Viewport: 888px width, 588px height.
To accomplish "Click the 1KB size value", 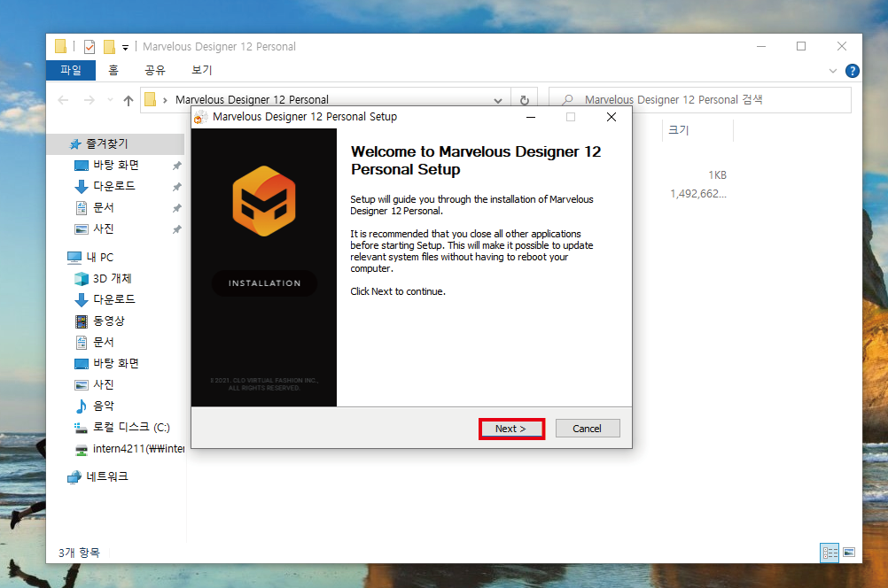I will (x=717, y=174).
